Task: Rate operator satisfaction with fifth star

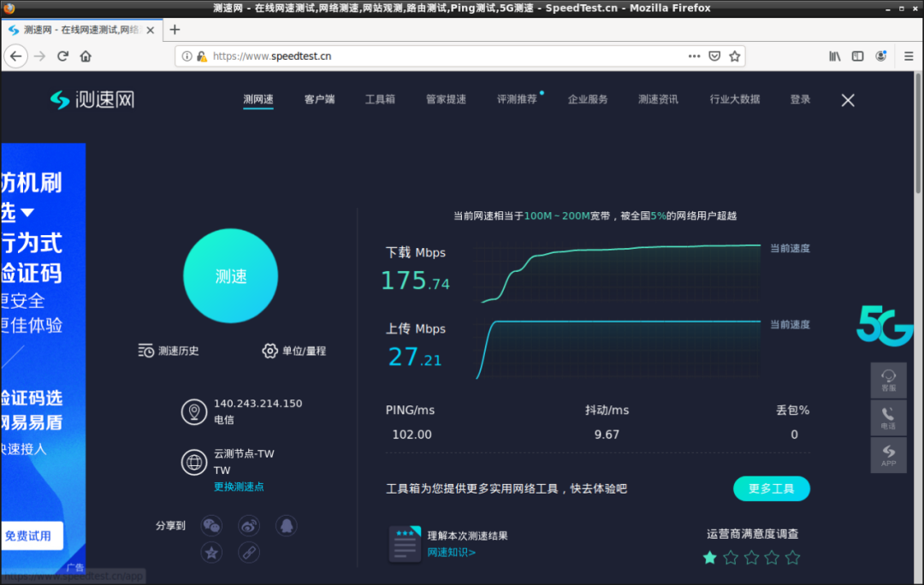Action: click(792, 558)
